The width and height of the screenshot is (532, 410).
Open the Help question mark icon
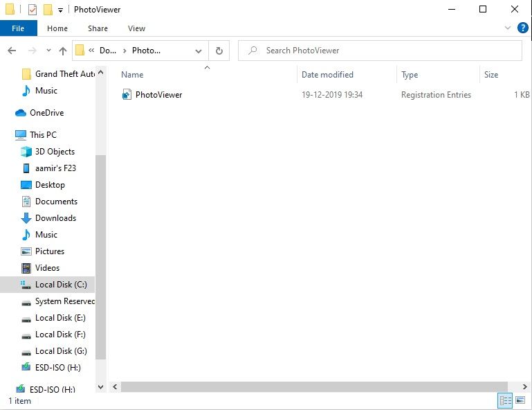[x=523, y=28]
